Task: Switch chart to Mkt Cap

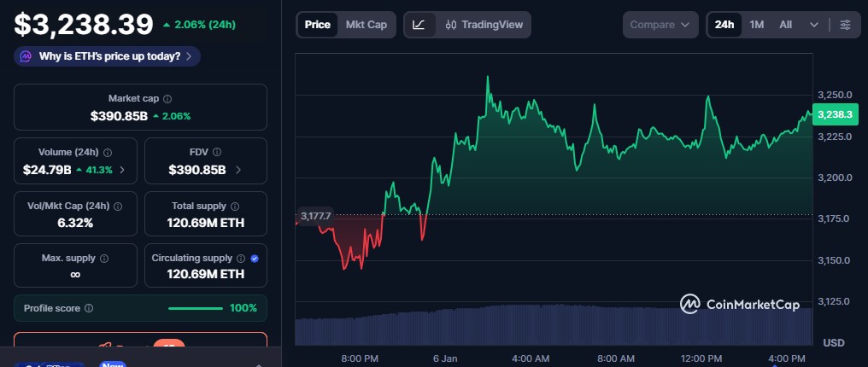Action: point(366,25)
